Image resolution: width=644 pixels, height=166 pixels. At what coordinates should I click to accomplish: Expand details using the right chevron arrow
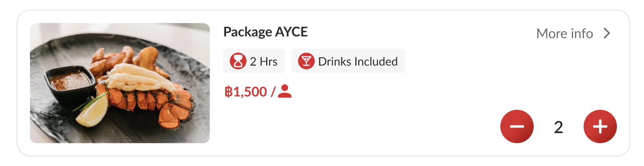(607, 33)
